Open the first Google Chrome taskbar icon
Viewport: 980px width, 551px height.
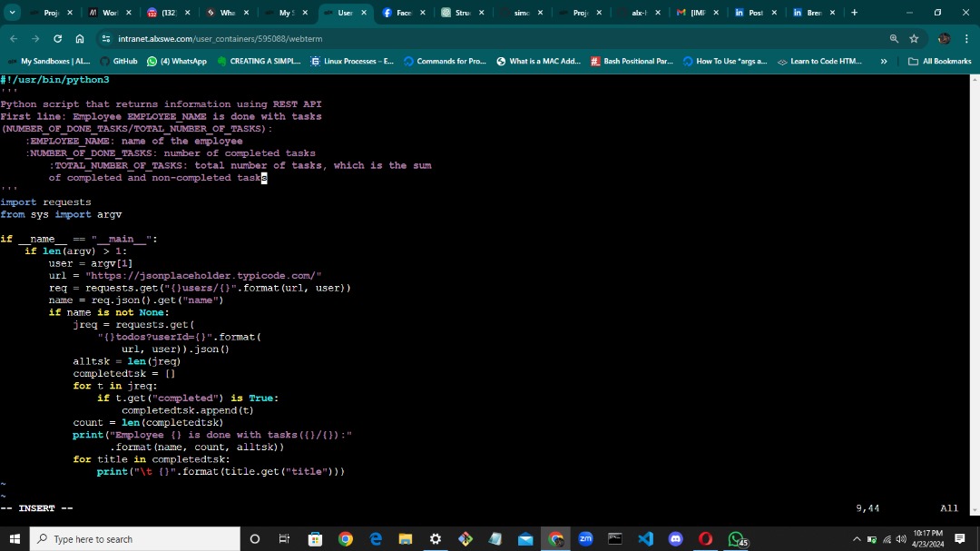(345, 538)
